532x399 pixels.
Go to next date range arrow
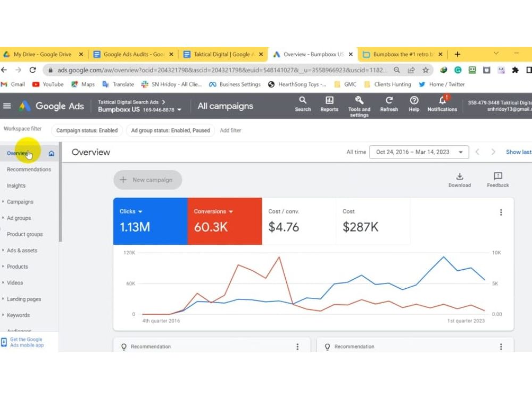click(x=493, y=152)
